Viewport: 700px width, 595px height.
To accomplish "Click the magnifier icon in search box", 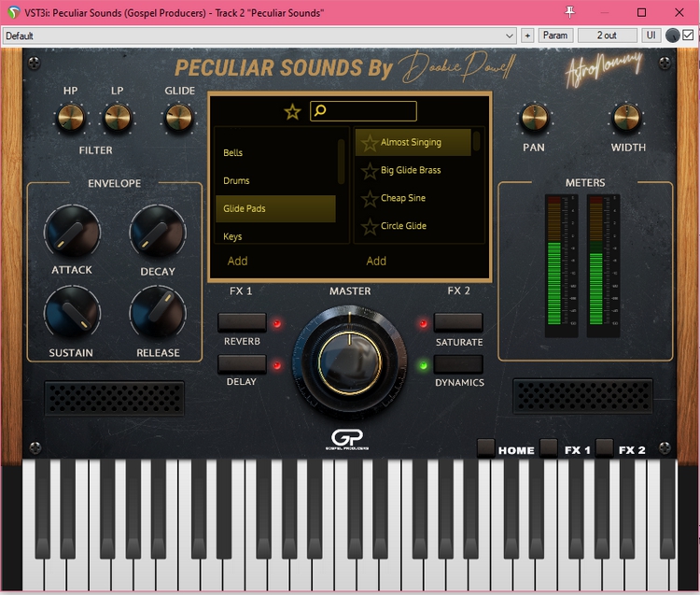I will coord(320,110).
